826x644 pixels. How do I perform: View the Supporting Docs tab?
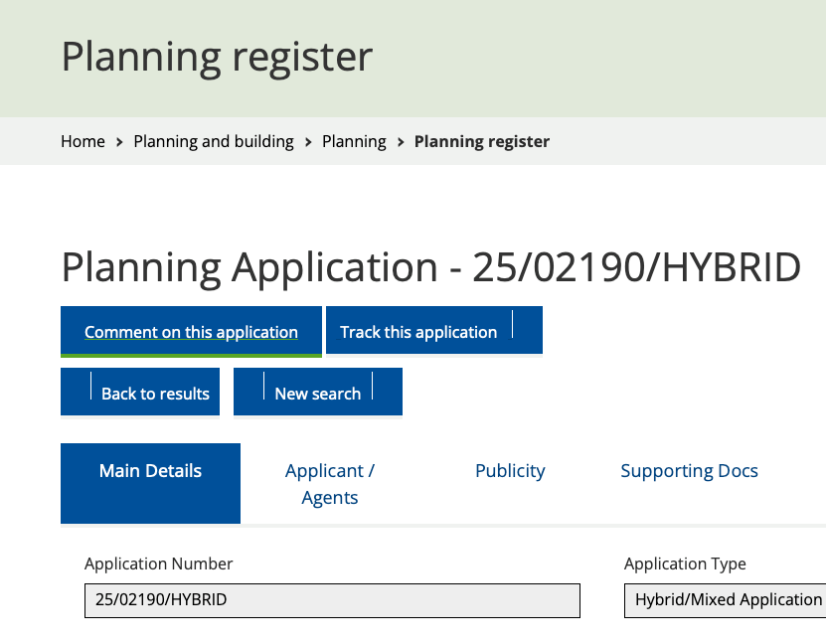(689, 471)
